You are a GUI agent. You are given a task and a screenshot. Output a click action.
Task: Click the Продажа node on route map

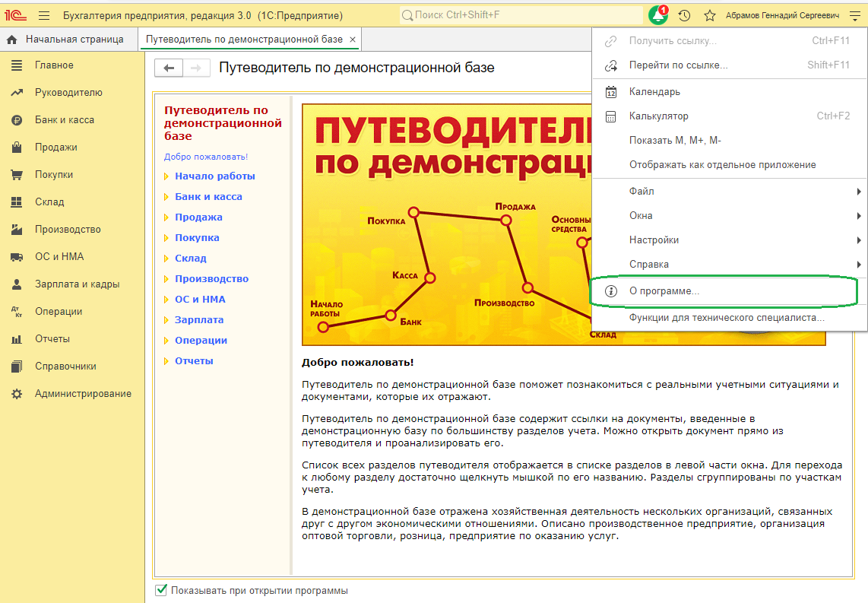[505, 221]
